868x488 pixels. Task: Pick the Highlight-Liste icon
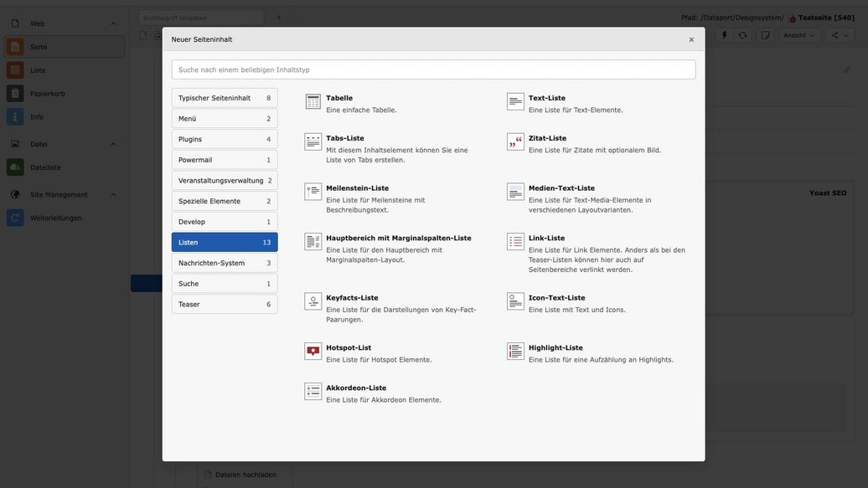click(x=515, y=352)
